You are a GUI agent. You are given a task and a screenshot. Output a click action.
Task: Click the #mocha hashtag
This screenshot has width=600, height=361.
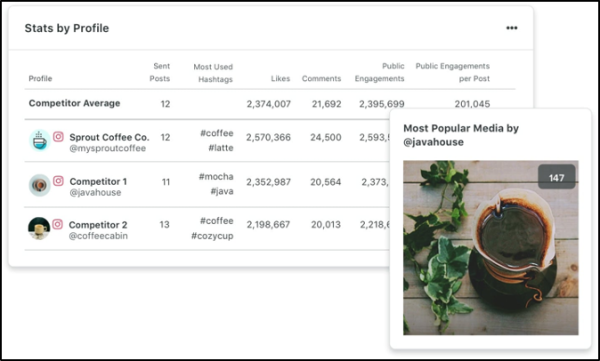click(216, 176)
